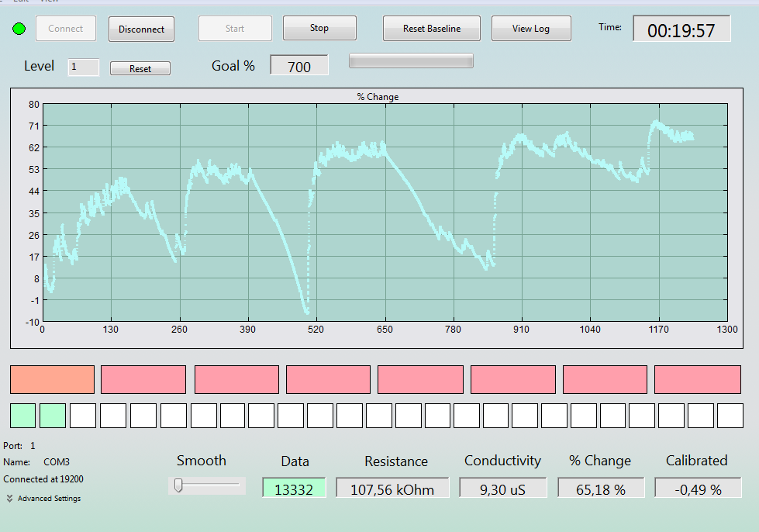
Task: Disconnect from the device
Action: [x=141, y=29]
